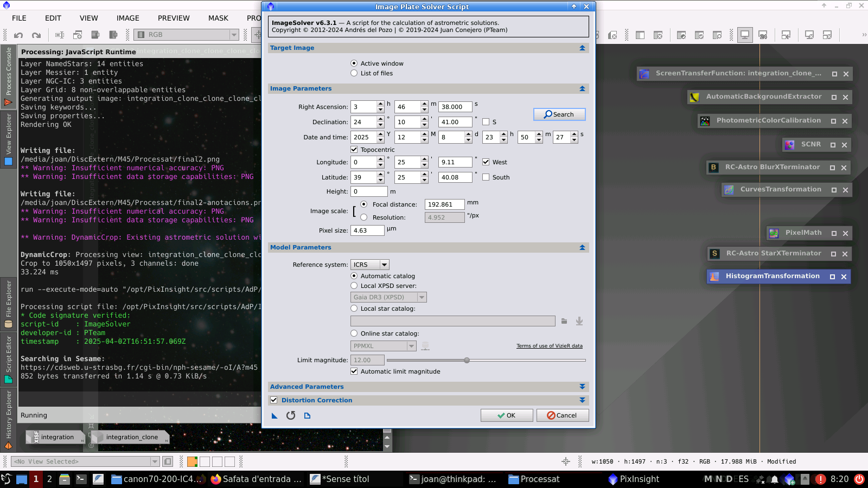
Task: Launch Firefox from the taskbar
Action: (216, 479)
